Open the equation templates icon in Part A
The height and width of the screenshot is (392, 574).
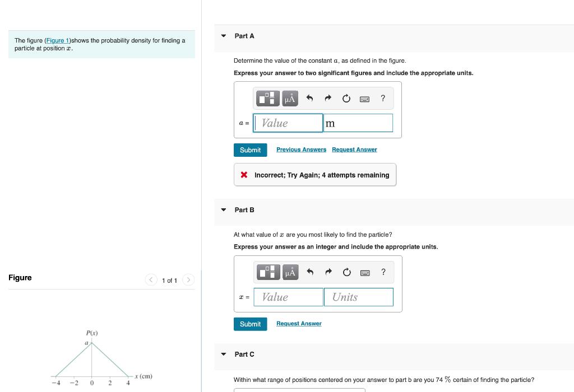(x=268, y=98)
